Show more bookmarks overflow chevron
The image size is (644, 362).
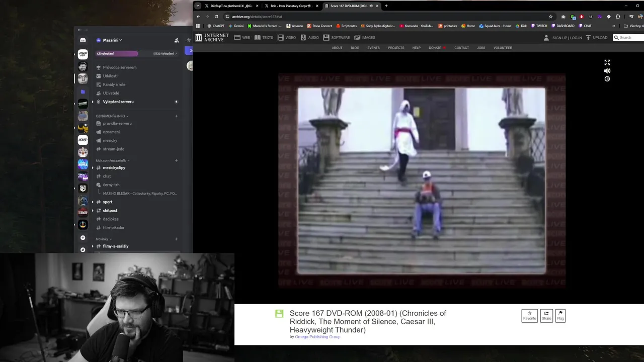click(613, 26)
